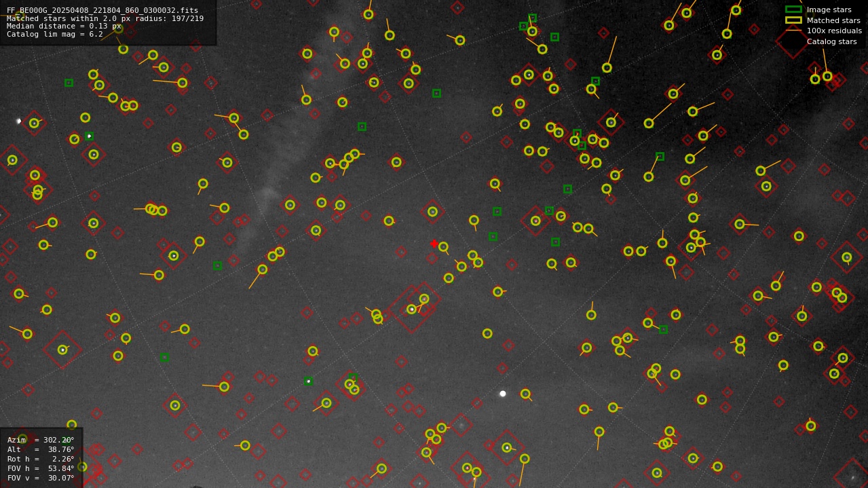Select the FF_BE000G .fits file name text
Viewport: 868px width, 488px height.
click(x=102, y=10)
